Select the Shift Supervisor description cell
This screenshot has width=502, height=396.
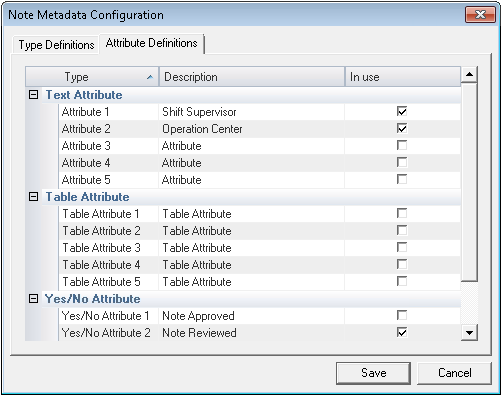[252, 112]
